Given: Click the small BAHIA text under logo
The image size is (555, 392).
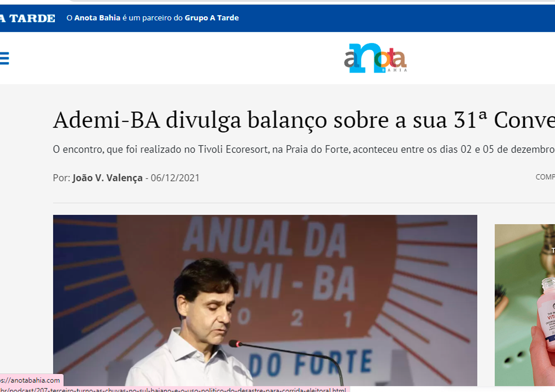Looking at the screenshot, I should [394, 70].
